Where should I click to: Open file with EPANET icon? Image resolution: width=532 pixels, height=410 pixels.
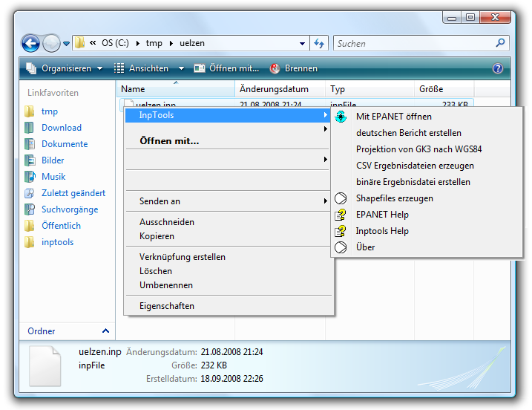pos(341,117)
